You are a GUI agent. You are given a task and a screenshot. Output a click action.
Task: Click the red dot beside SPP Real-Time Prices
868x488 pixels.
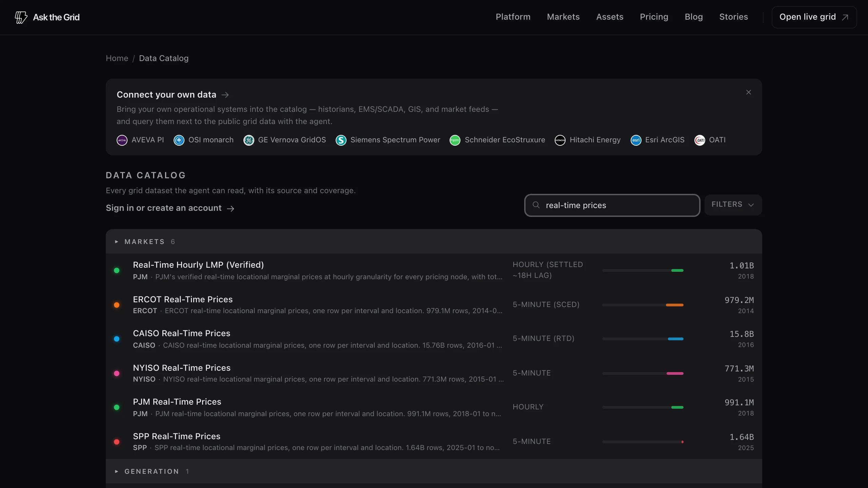[117, 442]
